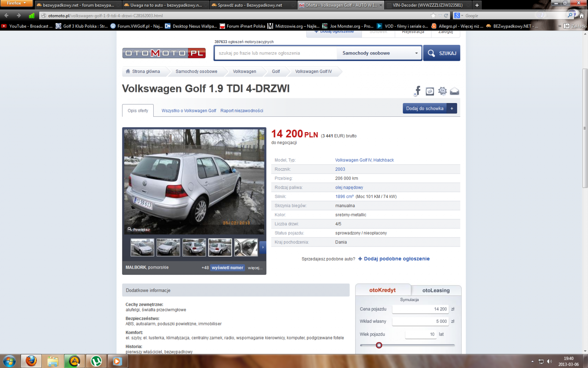Viewport: 588px width, 368px height.
Task: Open uTorrent from the taskbar
Action: click(96, 361)
